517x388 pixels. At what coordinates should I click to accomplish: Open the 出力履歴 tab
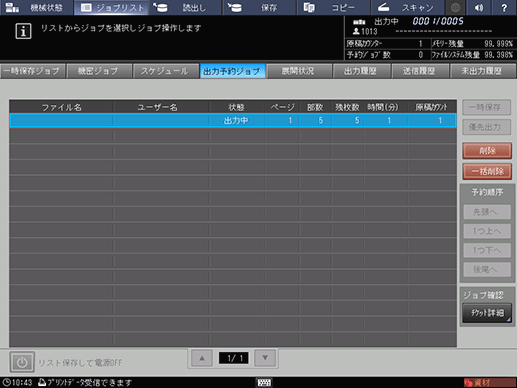[x=361, y=71]
